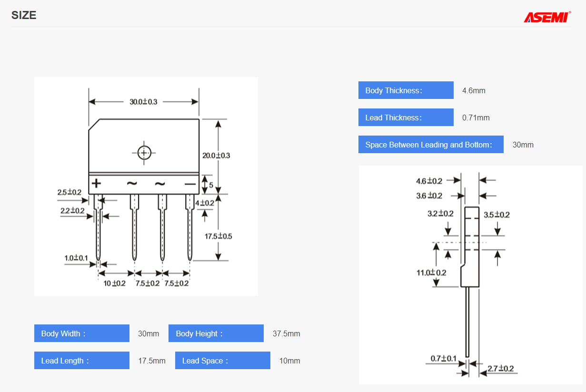Screen dimensions: 586x392
Task: Click the 11.0±0.2 side-view dimension
Action: pos(431,273)
